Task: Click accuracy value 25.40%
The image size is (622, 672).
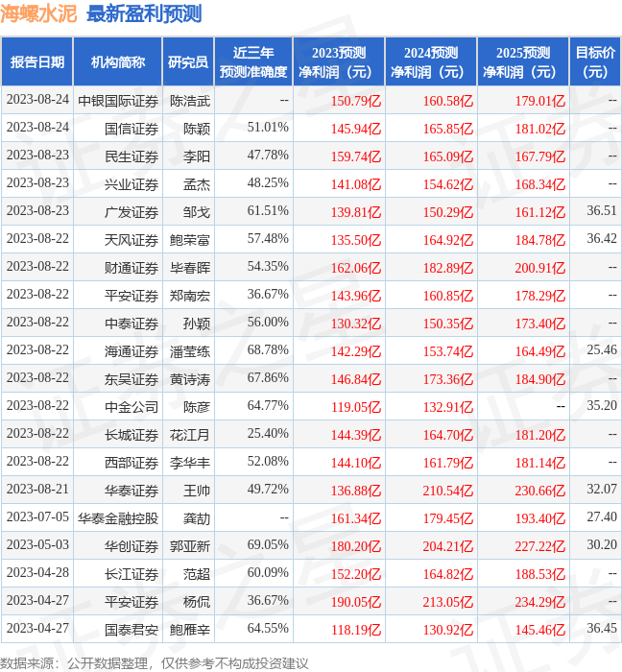Action: [x=268, y=434]
